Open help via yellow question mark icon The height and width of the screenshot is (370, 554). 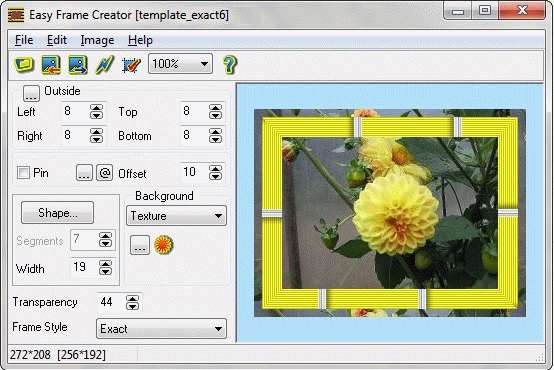[230, 65]
